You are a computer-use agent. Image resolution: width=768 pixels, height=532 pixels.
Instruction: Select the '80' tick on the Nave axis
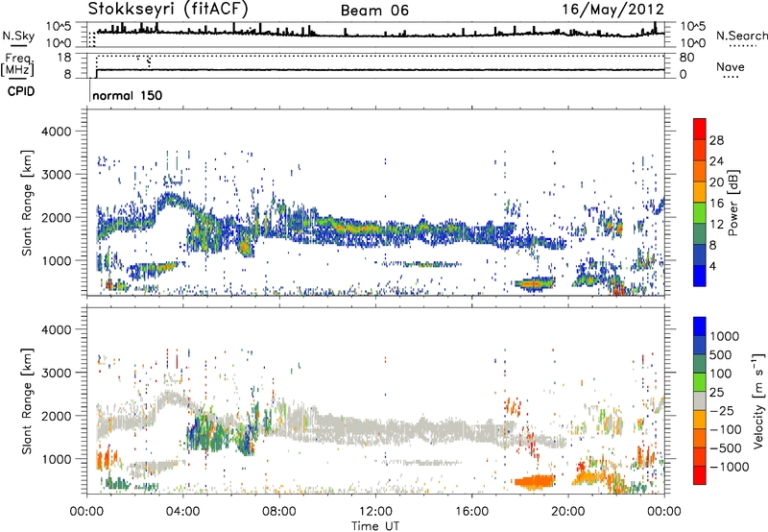(686, 58)
